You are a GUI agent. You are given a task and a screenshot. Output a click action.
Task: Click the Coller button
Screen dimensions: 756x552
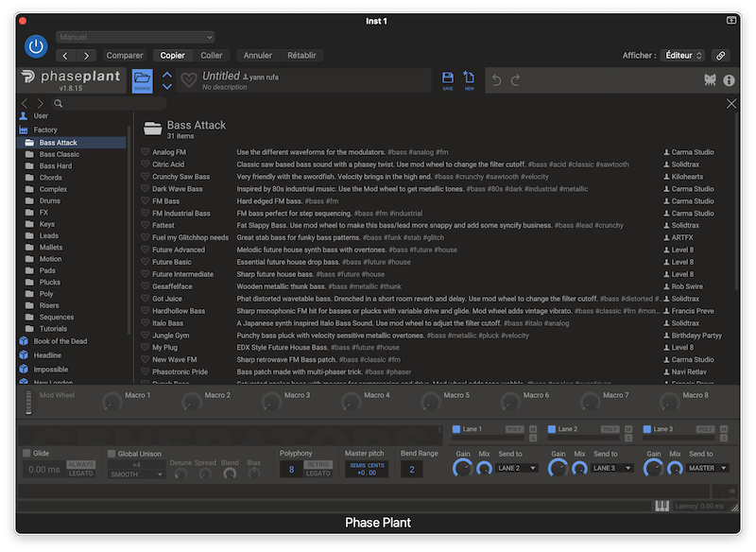(211, 56)
